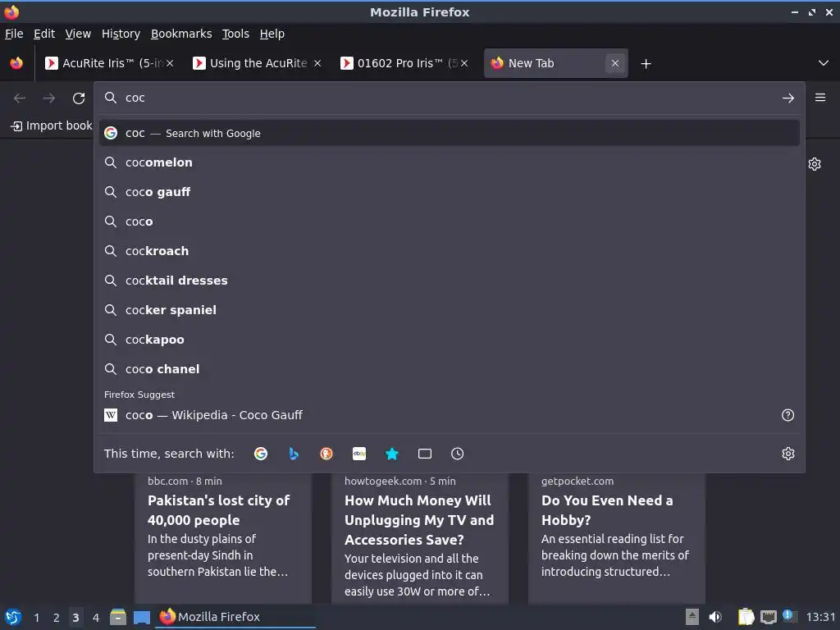Select the cocktail dresses suggestion
The width and height of the screenshot is (840, 630).
pyautogui.click(x=449, y=281)
